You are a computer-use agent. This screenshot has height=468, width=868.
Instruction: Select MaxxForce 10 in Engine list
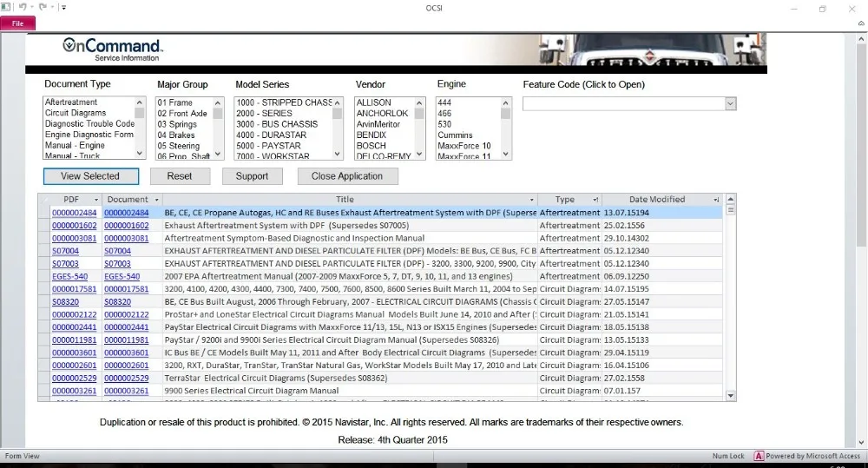pyautogui.click(x=464, y=146)
